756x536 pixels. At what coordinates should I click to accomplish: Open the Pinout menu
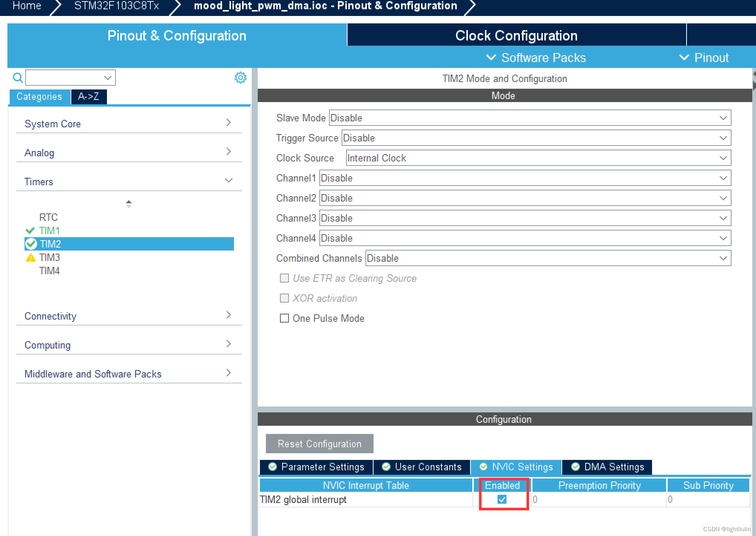704,58
